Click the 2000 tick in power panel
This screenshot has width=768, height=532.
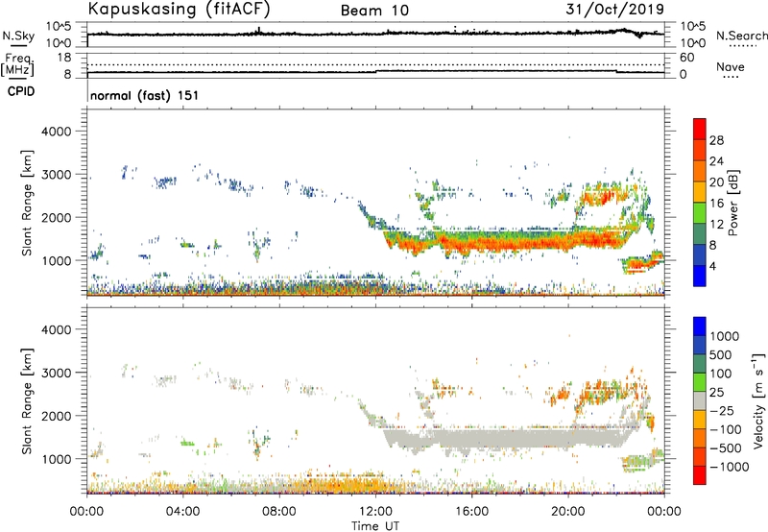[56, 217]
